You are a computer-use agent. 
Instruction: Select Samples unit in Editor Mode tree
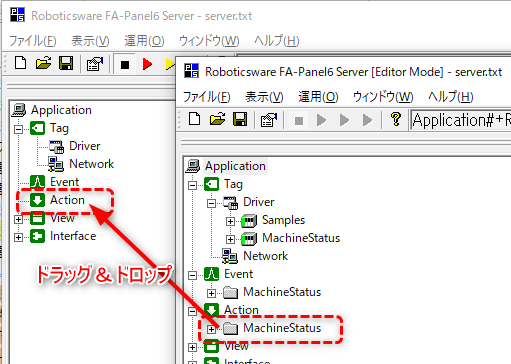point(283,220)
